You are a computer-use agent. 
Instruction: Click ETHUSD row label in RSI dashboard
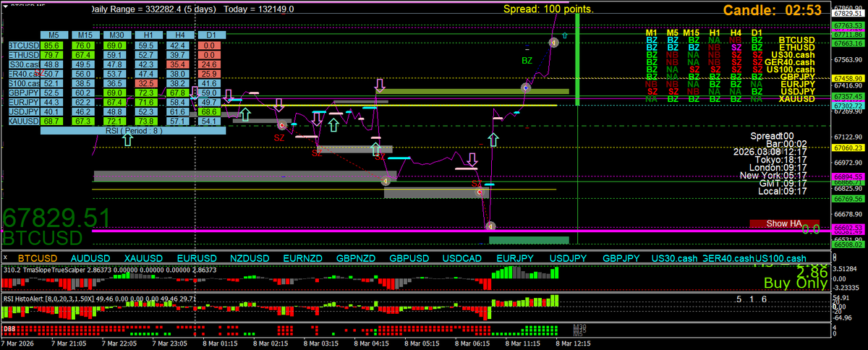(23, 55)
